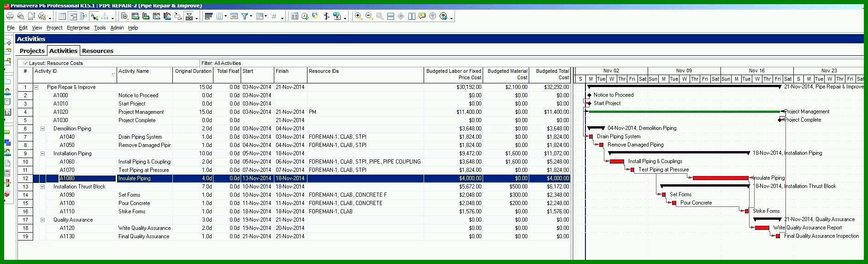This screenshot has height=264, width=868.
Task: Open the Activity Network view icon
Action: [83, 16]
